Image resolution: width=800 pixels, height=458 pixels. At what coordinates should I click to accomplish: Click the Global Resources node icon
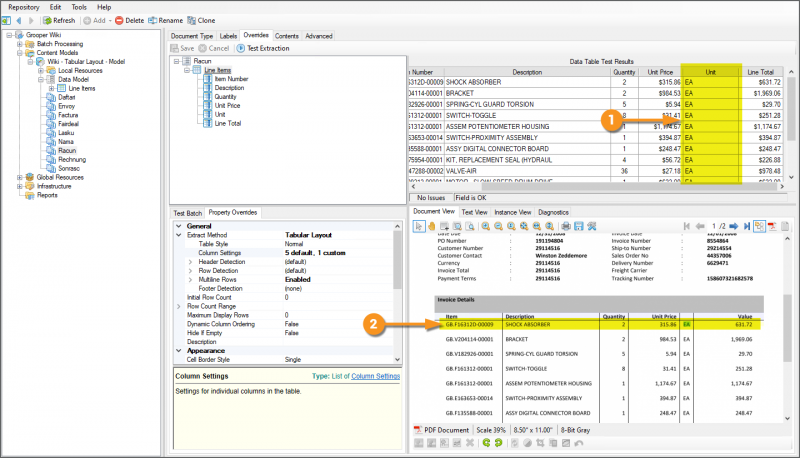(30, 177)
